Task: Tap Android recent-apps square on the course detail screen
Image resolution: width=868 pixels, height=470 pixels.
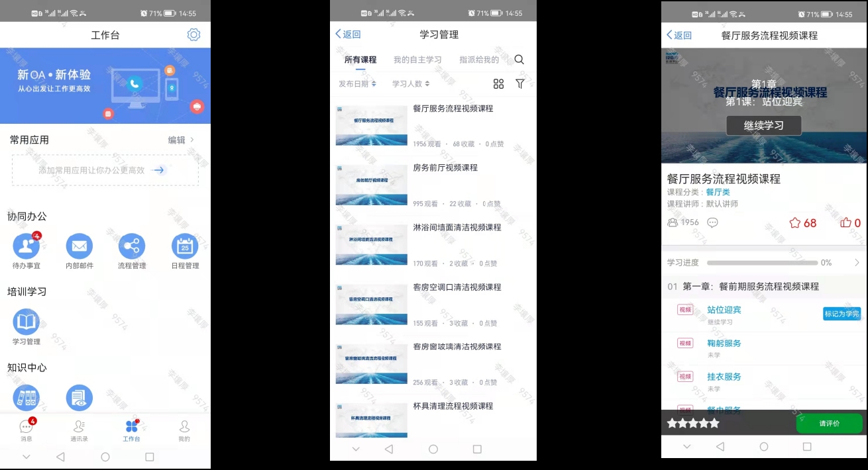Action: (807, 447)
